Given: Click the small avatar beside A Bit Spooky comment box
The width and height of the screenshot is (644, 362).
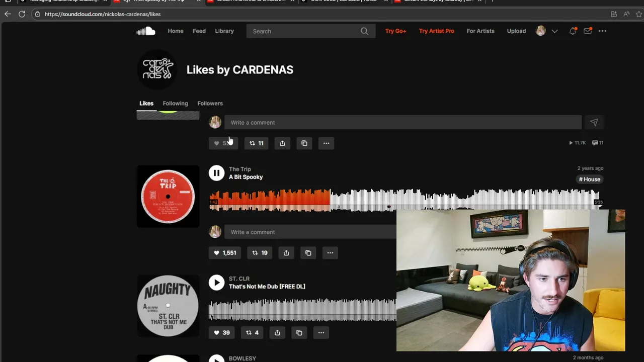Looking at the screenshot, I should 215,232.
